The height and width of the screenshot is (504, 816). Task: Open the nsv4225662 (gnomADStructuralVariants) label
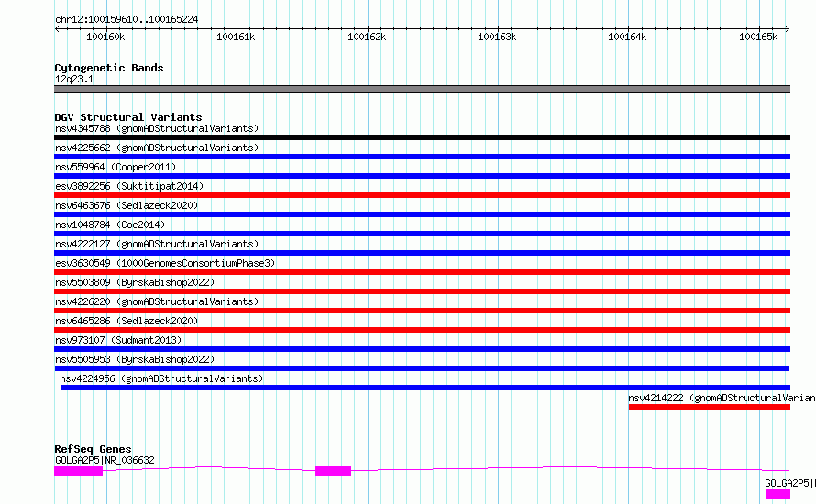click(157, 148)
